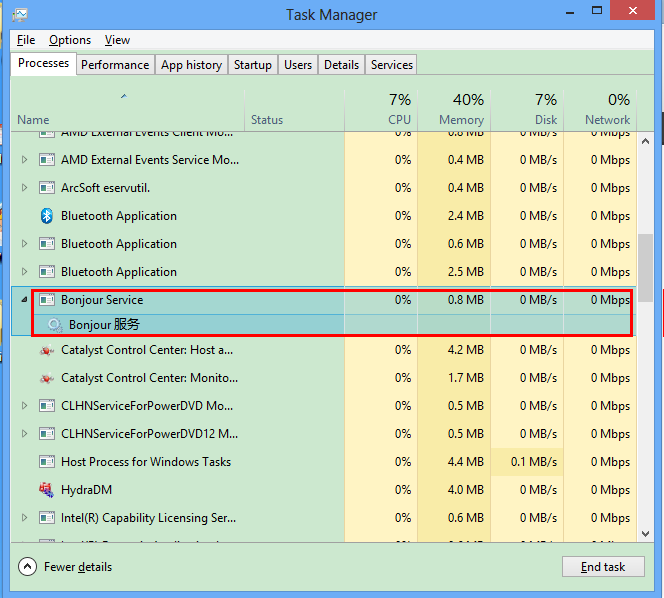This screenshot has width=664, height=598.
Task: Click the vertical scrollbar down arrow
Action: click(645, 534)
